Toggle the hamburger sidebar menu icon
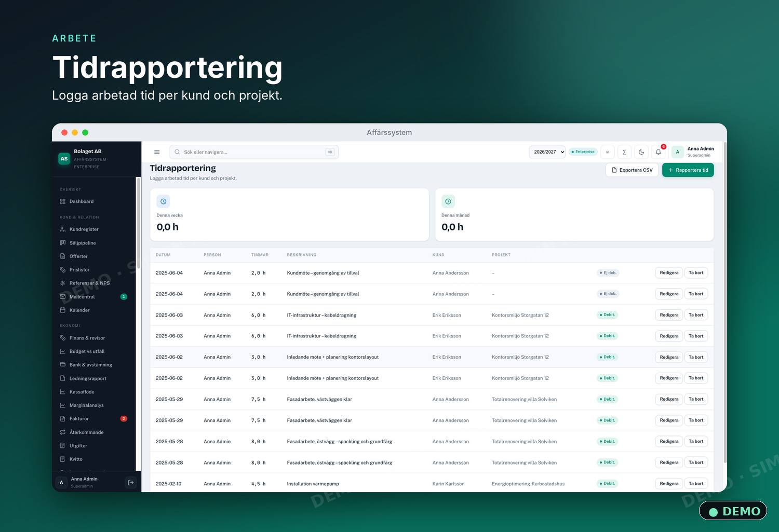The height and width of the screenshot is (532, 779). [x=157, y=152]
